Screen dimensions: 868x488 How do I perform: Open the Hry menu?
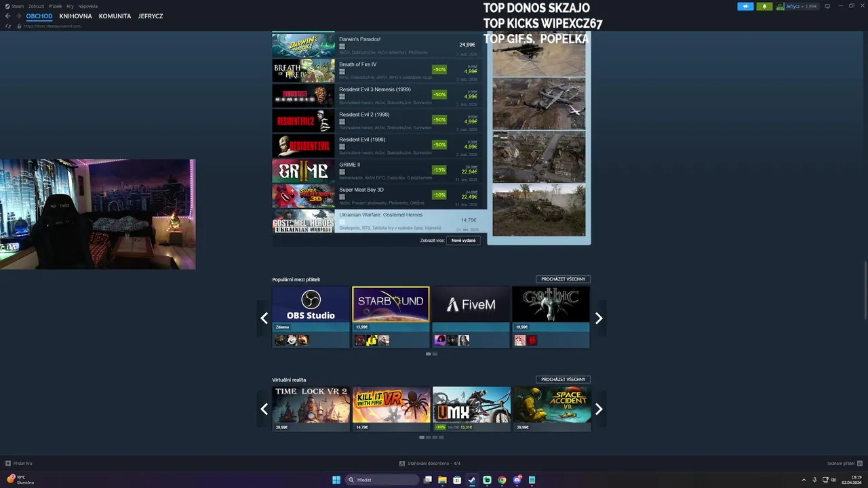click(71, 6)
